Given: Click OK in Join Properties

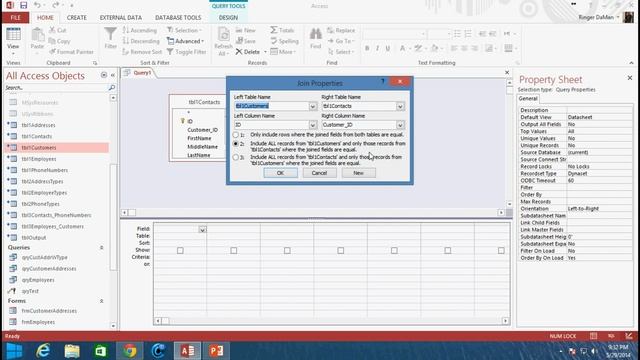Looking at the screenshot, I should click(x=280, y=173).
